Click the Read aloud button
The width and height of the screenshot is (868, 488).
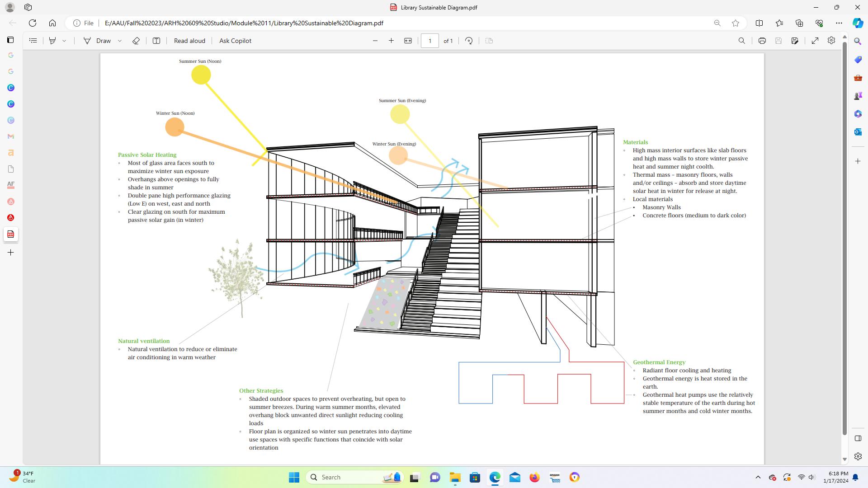[189, 41]
